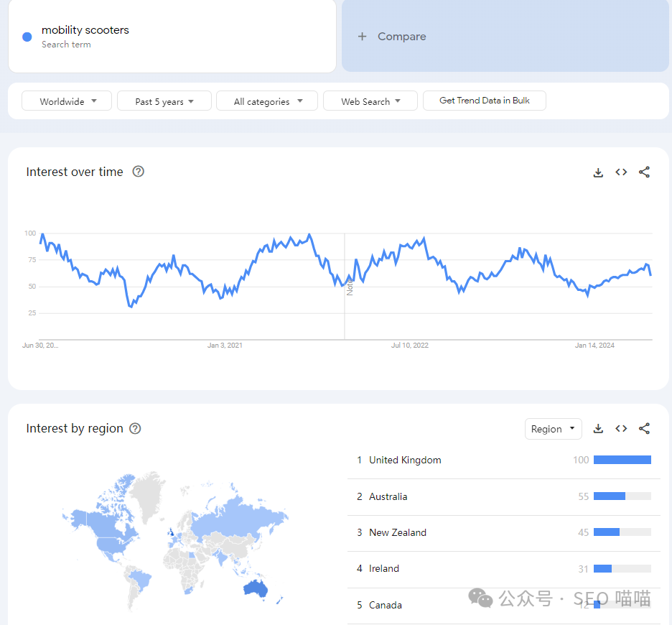
Task: Click Australia on the world map
Action: coord(255,587)
